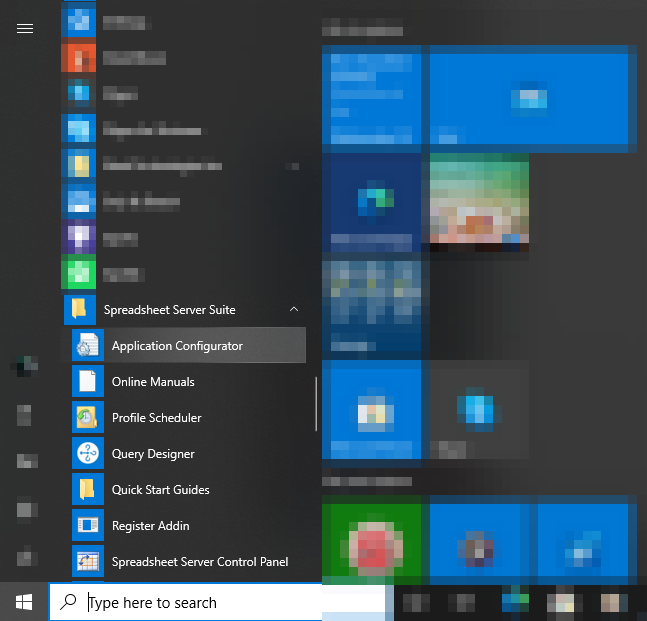
Task: Click the Register Addin icon
Action: click(87, 526)
